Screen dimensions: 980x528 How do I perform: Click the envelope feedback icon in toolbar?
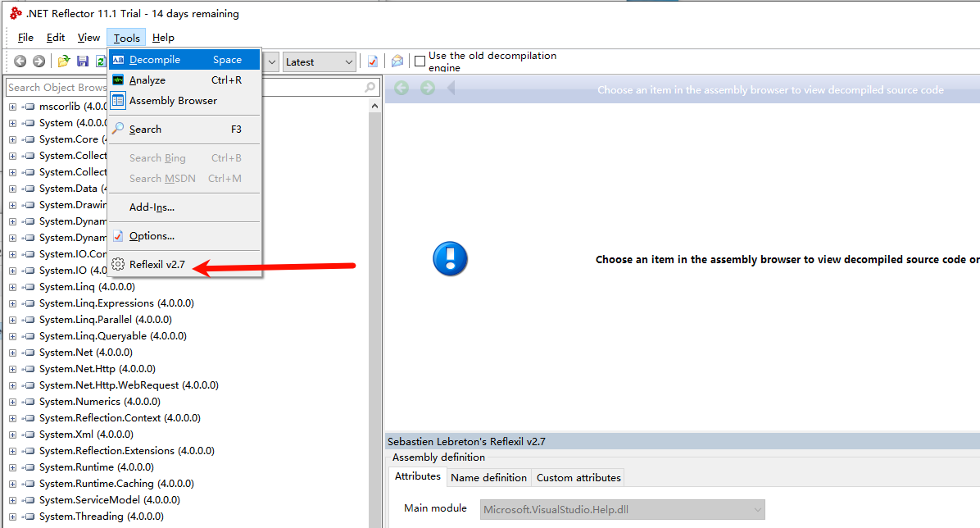(x=397, y=61)
